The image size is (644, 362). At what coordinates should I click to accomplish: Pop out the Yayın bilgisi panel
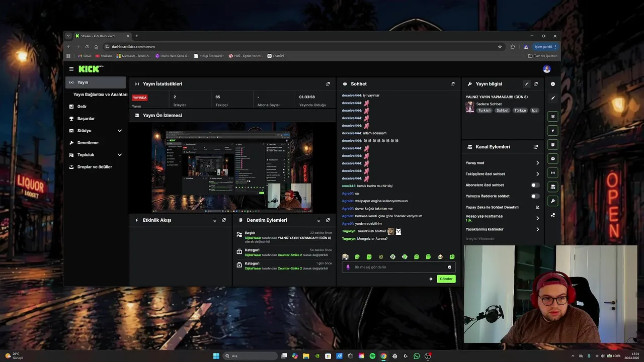click(x=535, y=84)
